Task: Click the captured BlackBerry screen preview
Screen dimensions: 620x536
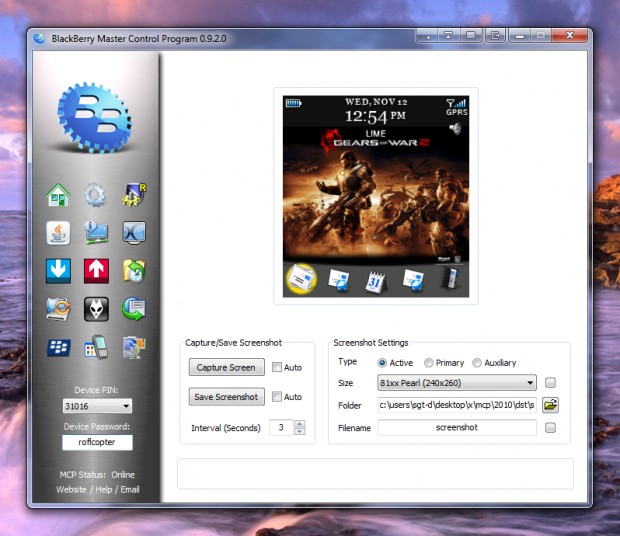Action: (376, 196)
